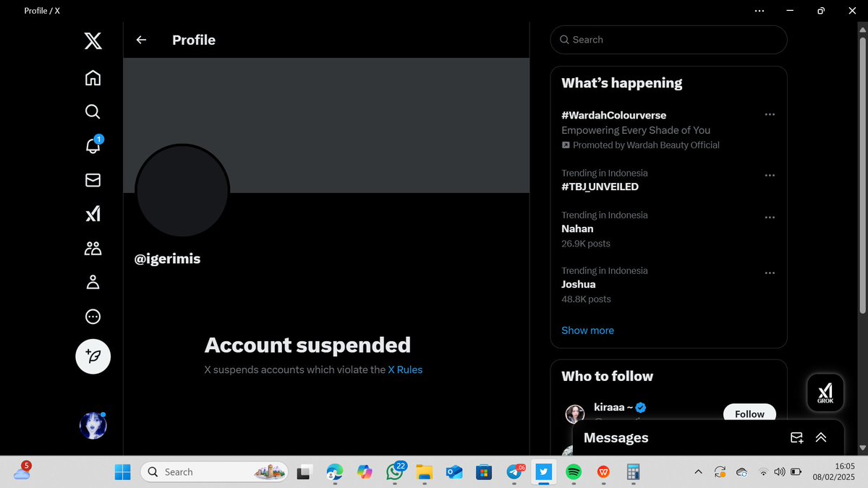
Task: Open volume control in system tray
Action: pos(779,472)
